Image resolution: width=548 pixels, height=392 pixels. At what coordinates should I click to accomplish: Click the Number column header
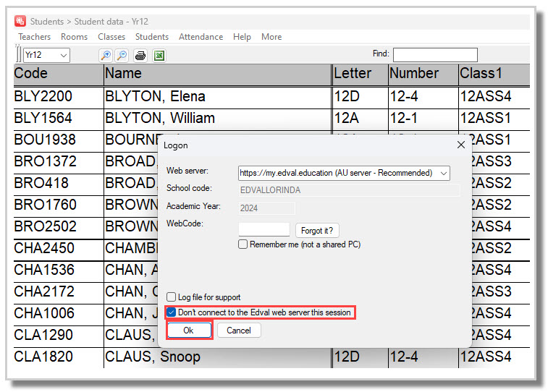(x=423, y=74)
